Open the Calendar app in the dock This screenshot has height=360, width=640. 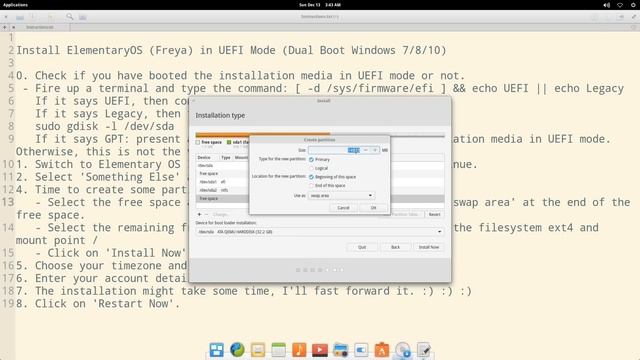point(278,350)
